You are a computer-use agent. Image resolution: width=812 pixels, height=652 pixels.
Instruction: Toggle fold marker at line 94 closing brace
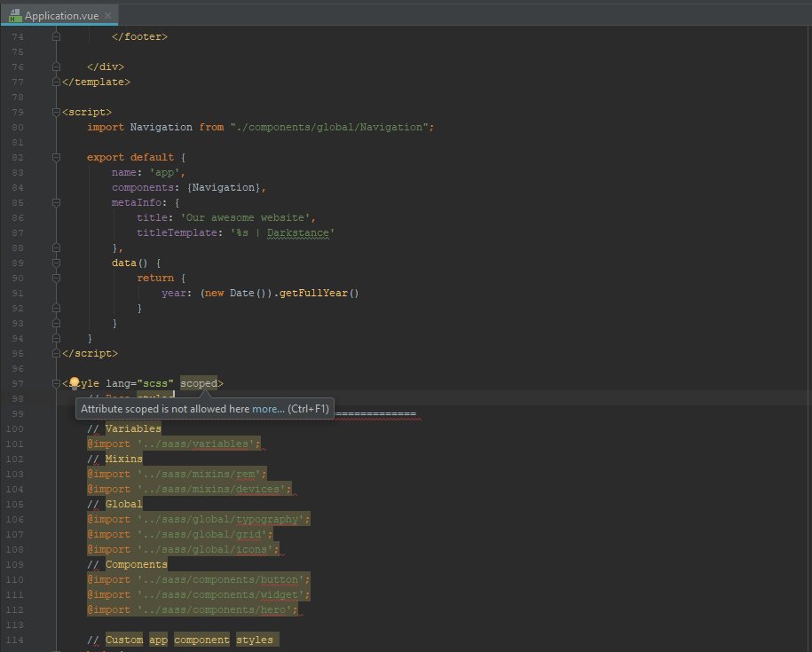coord(57,339)
